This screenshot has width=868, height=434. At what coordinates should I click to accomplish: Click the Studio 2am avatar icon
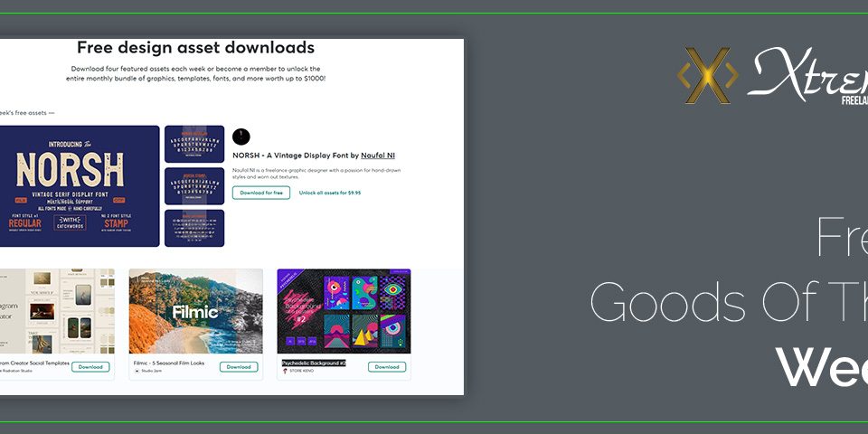[x=137, y=371]
